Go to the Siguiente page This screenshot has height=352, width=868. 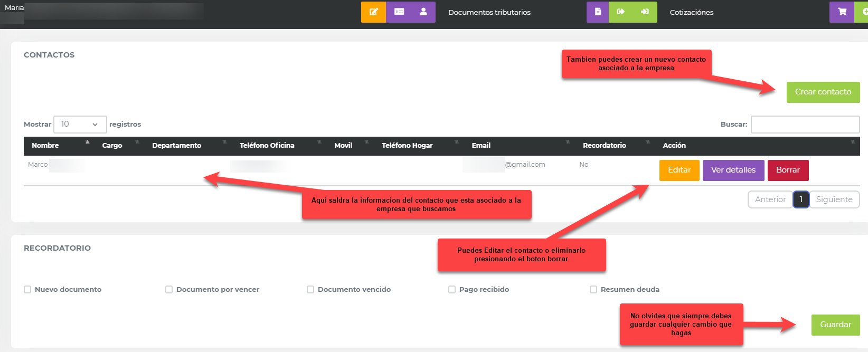(x=834, y=199)
